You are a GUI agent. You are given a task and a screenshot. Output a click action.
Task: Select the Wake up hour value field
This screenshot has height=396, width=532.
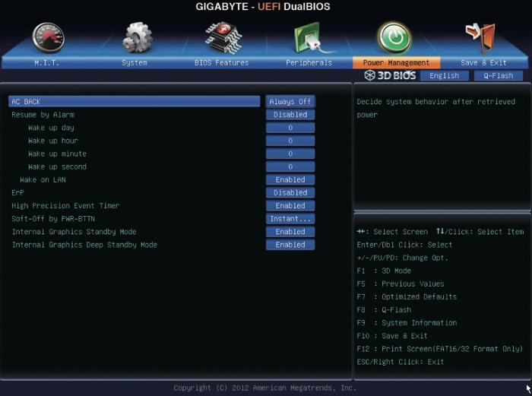(x=290, y=141)
